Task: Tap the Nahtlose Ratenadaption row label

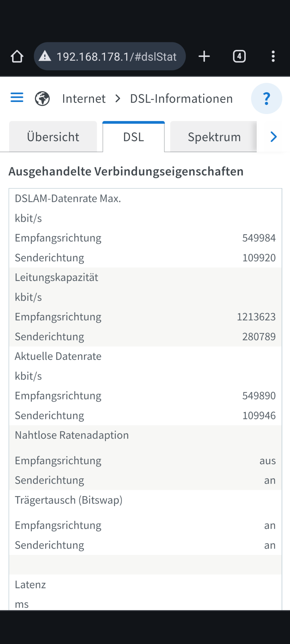Action: coord(72,435)
